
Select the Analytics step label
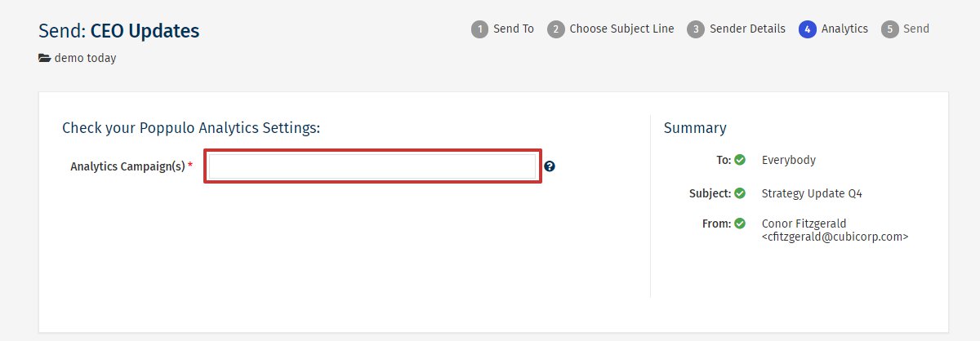point(844,29)
